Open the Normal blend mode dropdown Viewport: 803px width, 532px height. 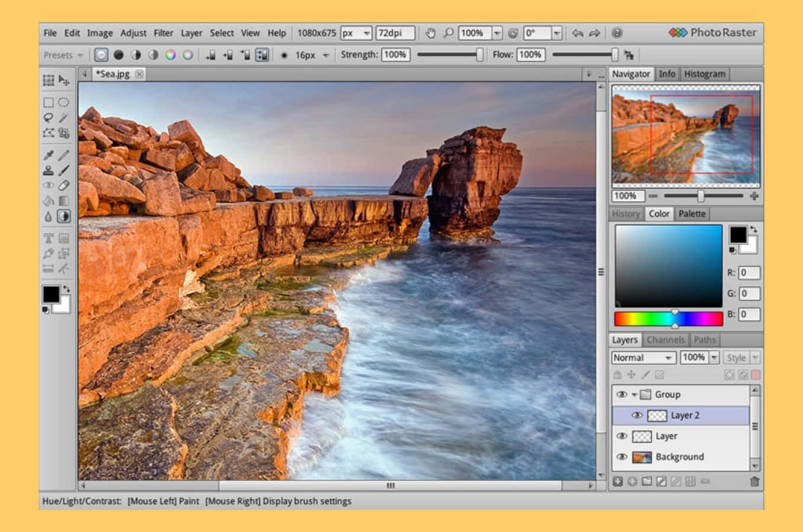tap(643, 358)
